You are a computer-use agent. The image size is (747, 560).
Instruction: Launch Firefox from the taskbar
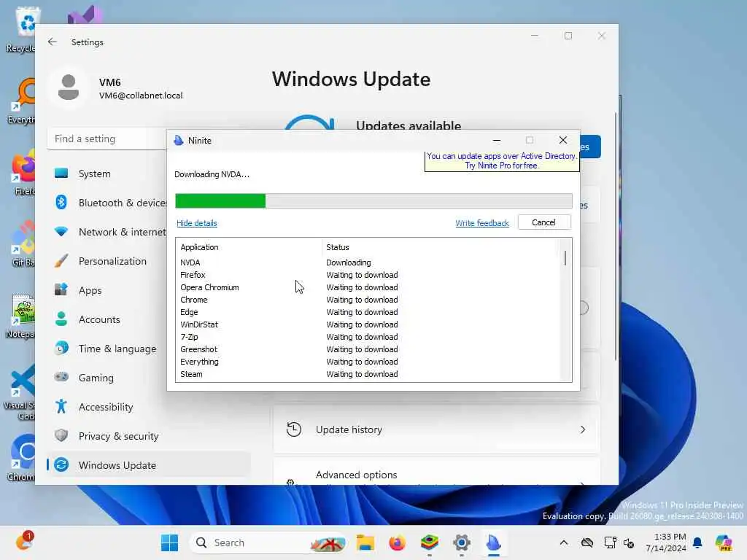pos(397,542)
